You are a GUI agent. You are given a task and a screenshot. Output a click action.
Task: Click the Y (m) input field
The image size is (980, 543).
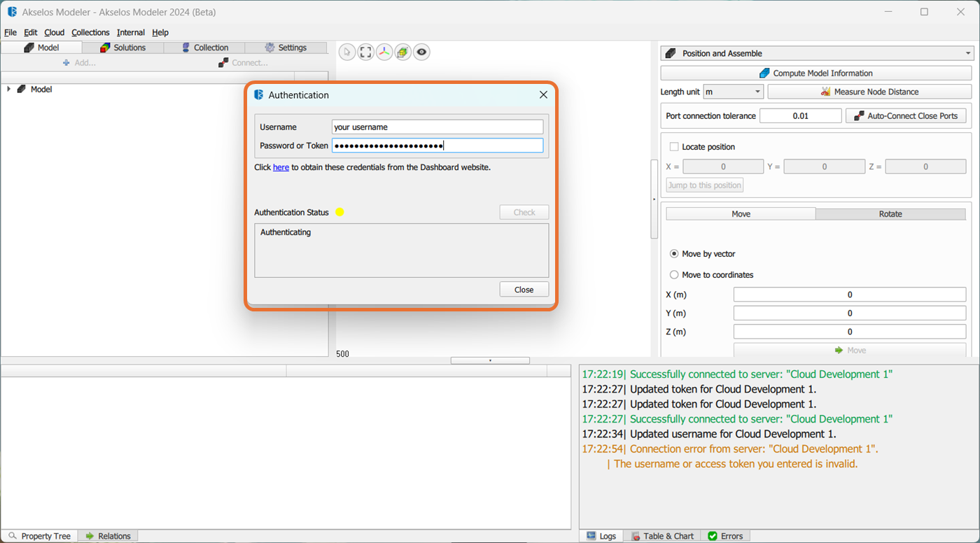click(x=850, y=313)
